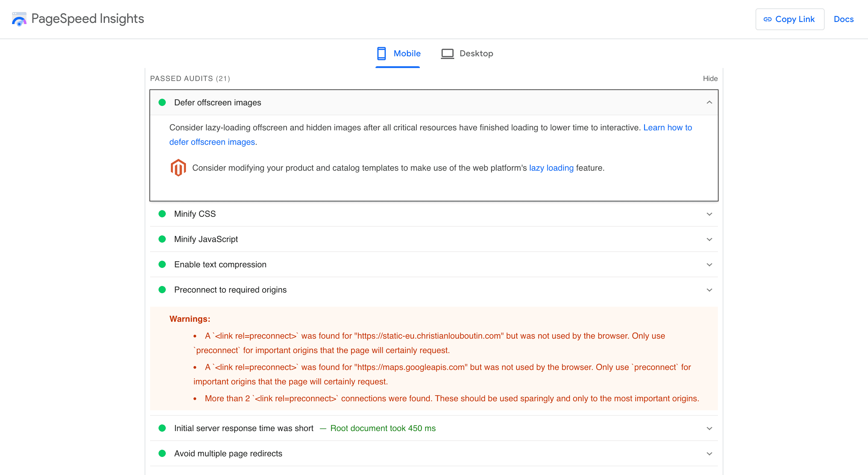Collapse the Defer offscreen images audit
Screen dimensions: 868x475
[x=709, y=102]
